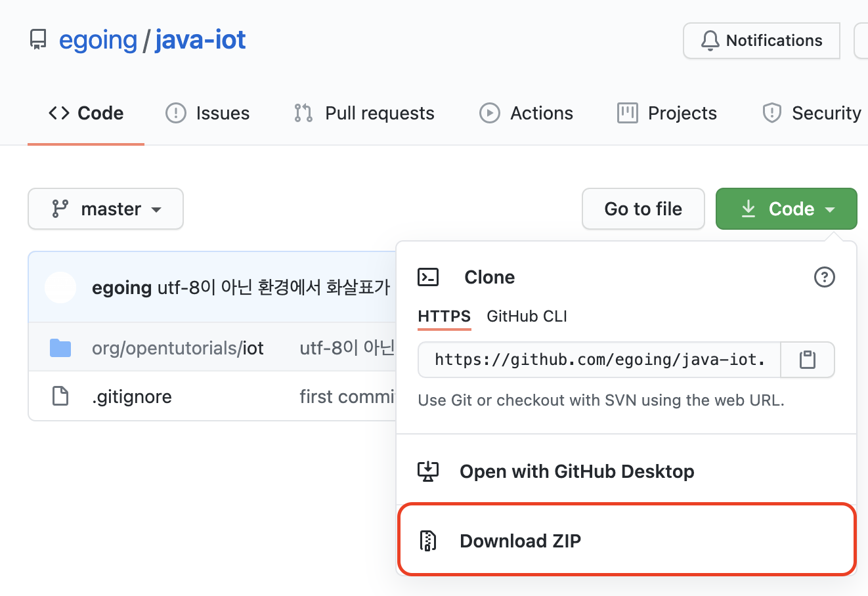Image resolution: width=868 pixels, height=596 pixels.
Task: Click the folder icon for org/opentutorials/iot
Action: 60,348
